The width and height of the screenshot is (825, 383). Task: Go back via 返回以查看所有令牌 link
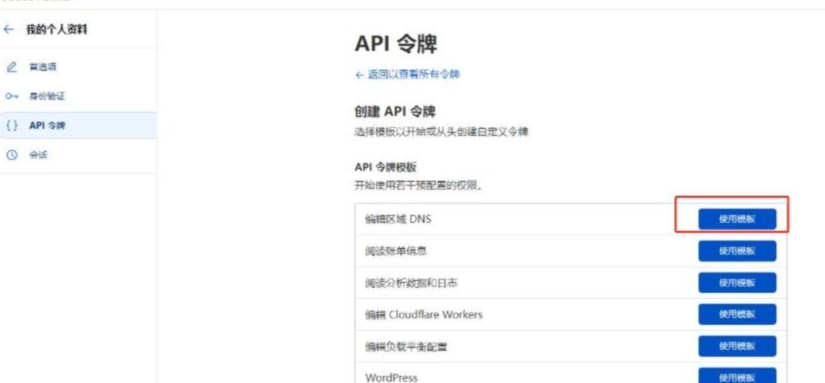pos(407,75)
